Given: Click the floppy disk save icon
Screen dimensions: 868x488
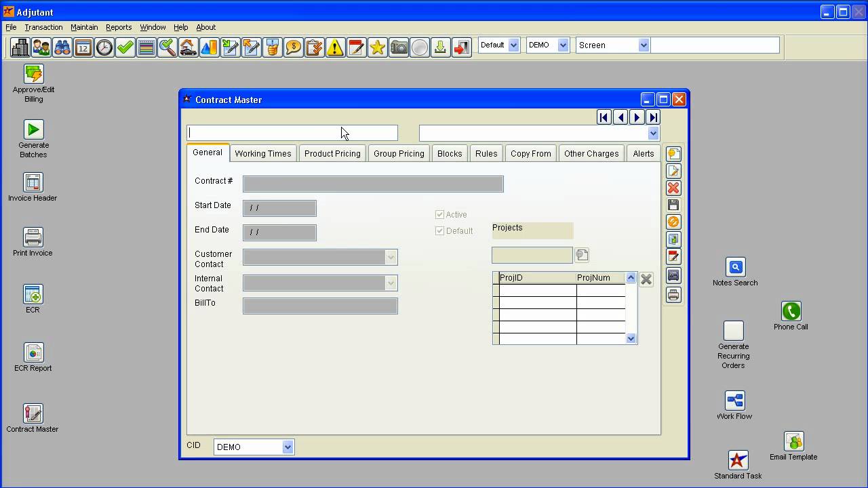Looking at the screenshot, I should point(673,205).
